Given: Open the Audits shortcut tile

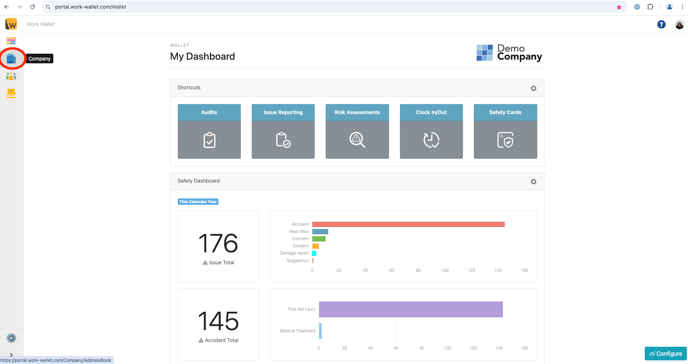Looking at the screenshot, I should [209, 131].
